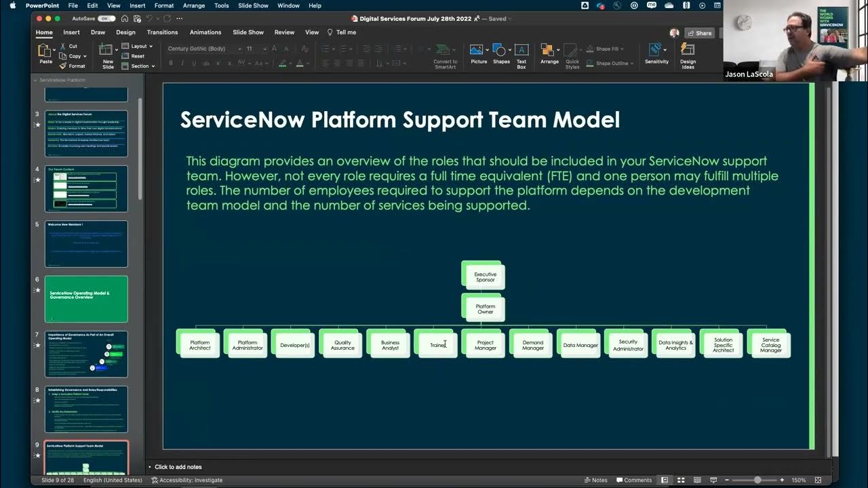This screenshot has width=868, height=488.
Task: Open the account profile picture
Action: coord(674,33)
